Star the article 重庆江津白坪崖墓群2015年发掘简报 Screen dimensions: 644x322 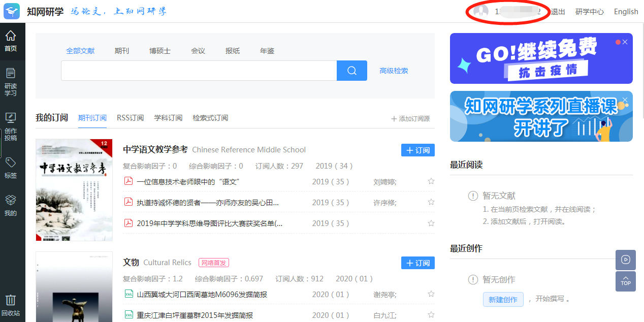point(431,315)
